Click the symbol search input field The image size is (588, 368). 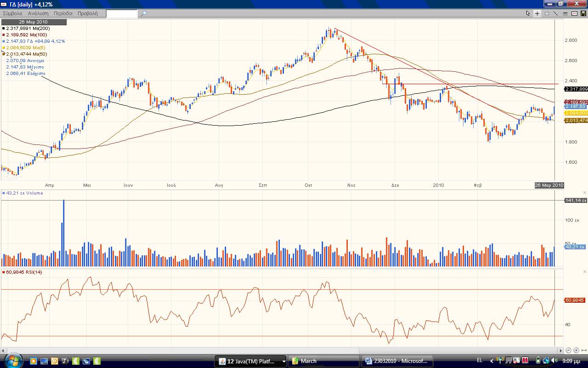(122, 14)
